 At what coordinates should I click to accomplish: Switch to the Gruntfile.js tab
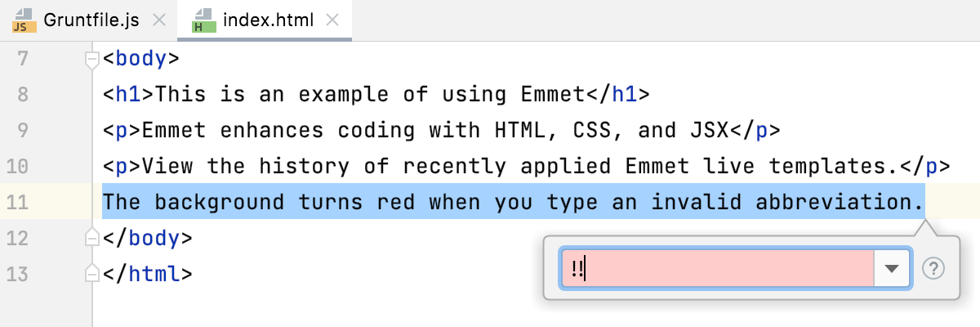(x=88, y=20)
